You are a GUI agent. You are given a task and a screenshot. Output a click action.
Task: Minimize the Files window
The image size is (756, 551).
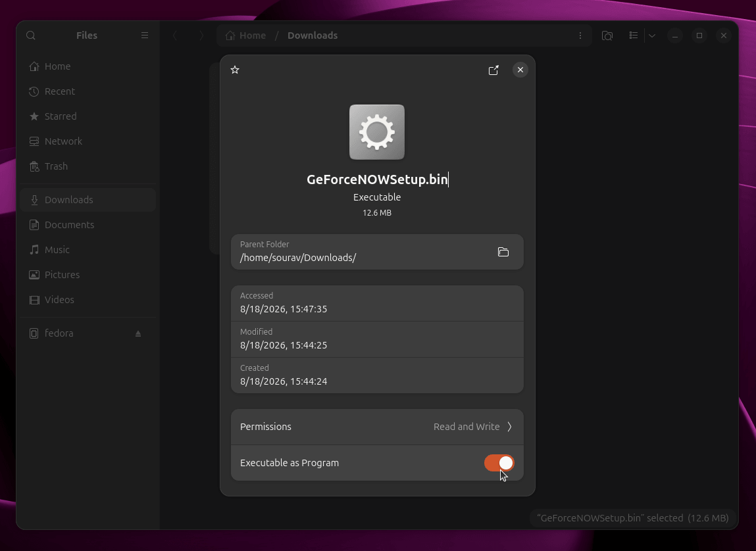(675, 36)
